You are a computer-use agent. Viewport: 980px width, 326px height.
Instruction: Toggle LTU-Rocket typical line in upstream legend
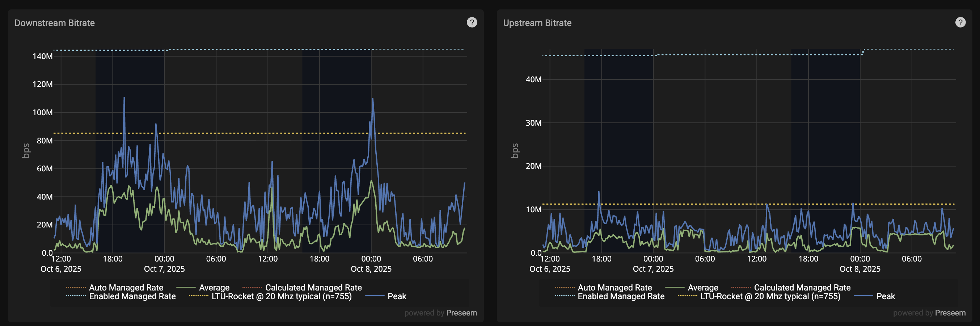tap(770, 296)
